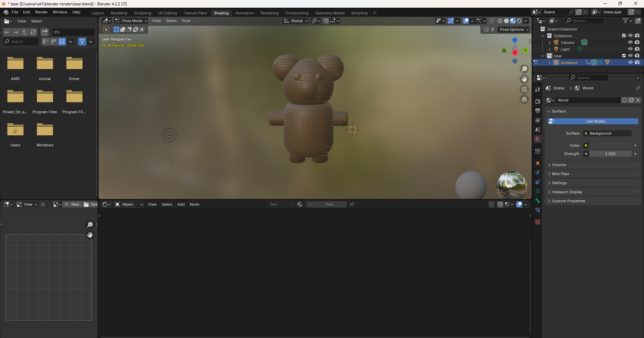
Task: Switch to the Animation workspace tab
Action: (244, 13)
